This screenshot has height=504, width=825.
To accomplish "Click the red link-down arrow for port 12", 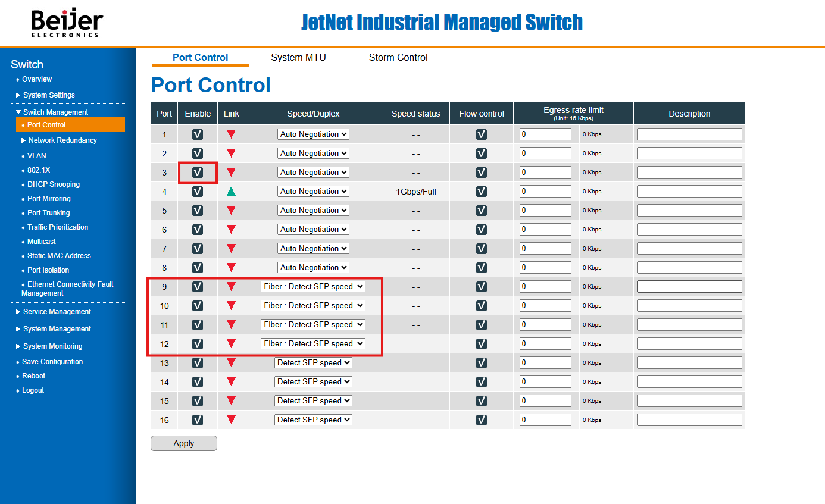I will pos(231,344).
